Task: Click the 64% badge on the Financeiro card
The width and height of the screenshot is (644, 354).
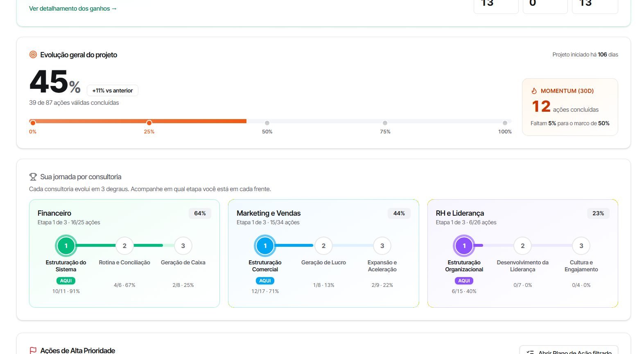Action: (200, 213)
